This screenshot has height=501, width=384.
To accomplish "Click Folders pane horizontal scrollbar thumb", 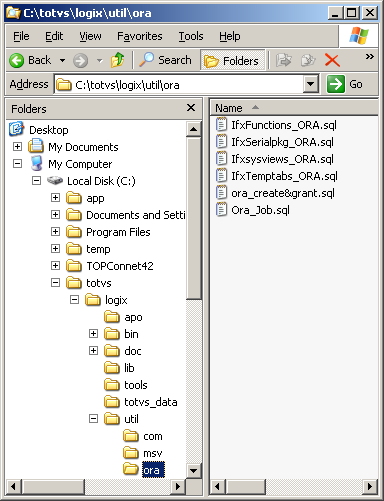I will click(x=53, y=486).
